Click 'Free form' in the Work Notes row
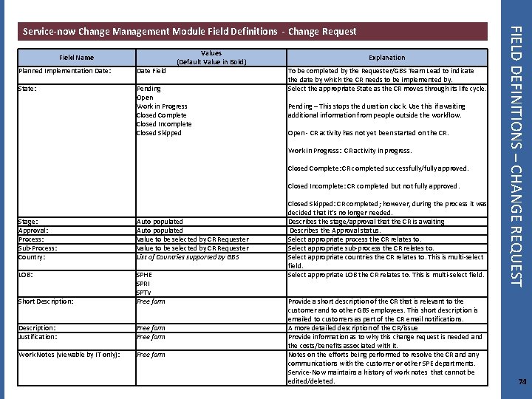 (151, 355)
